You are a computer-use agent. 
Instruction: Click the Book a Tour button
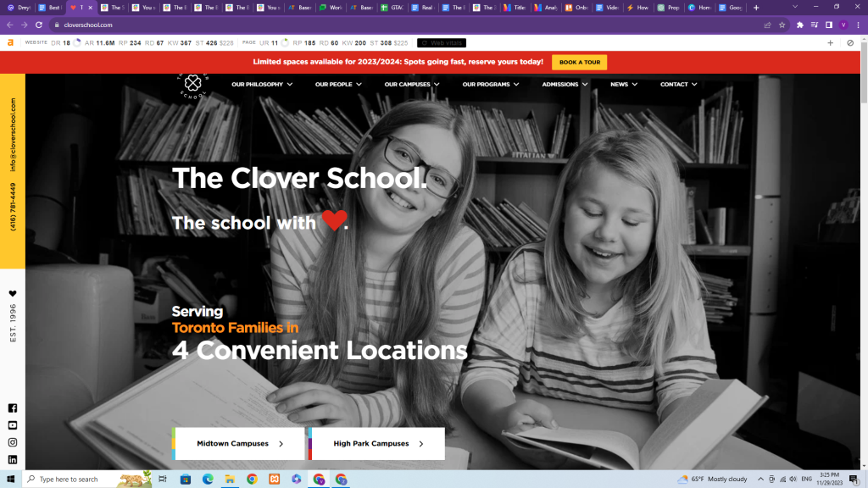[x=580, y=62]
